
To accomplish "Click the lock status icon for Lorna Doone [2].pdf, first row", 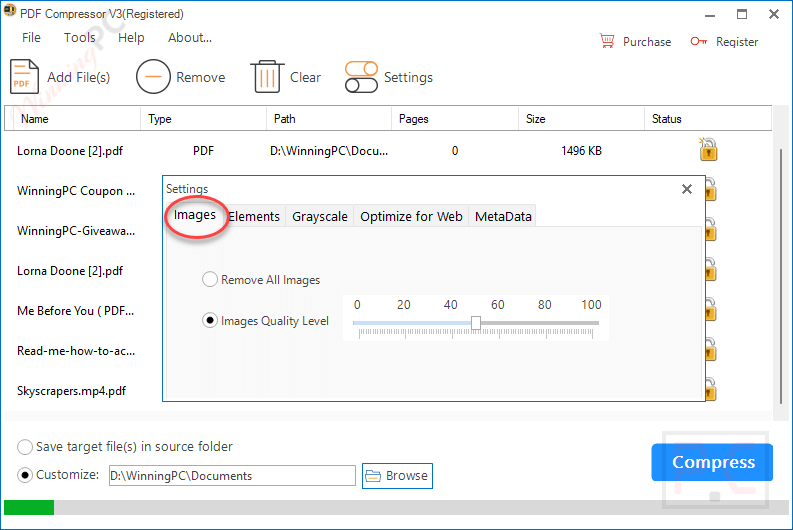I will pos(708,150).
